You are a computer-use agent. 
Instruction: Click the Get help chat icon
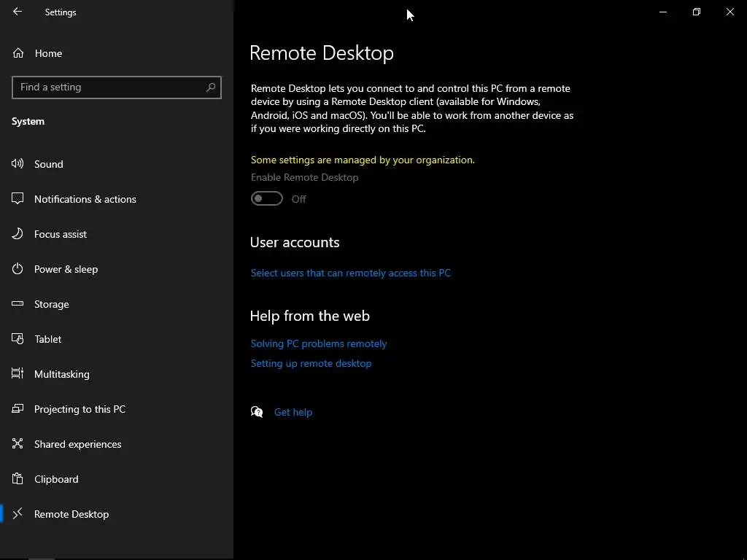[x=257, y=412]
